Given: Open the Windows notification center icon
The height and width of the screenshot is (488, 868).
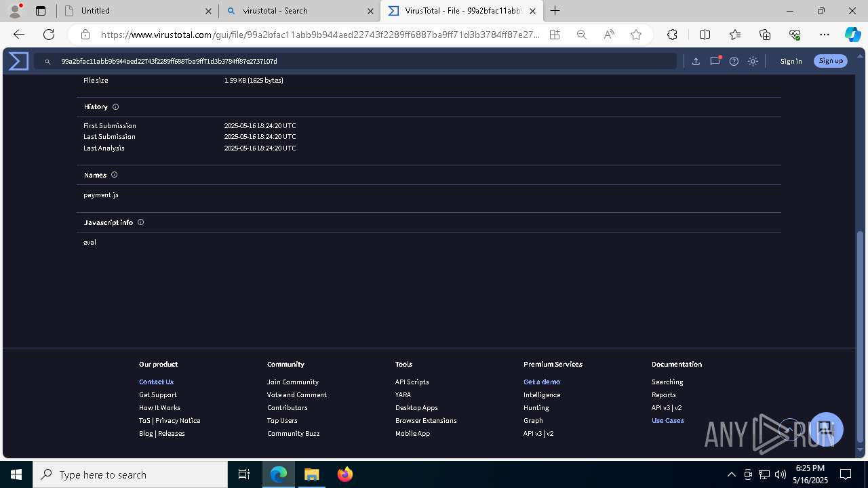Looking at the screenshot, I should coord(846,474).
